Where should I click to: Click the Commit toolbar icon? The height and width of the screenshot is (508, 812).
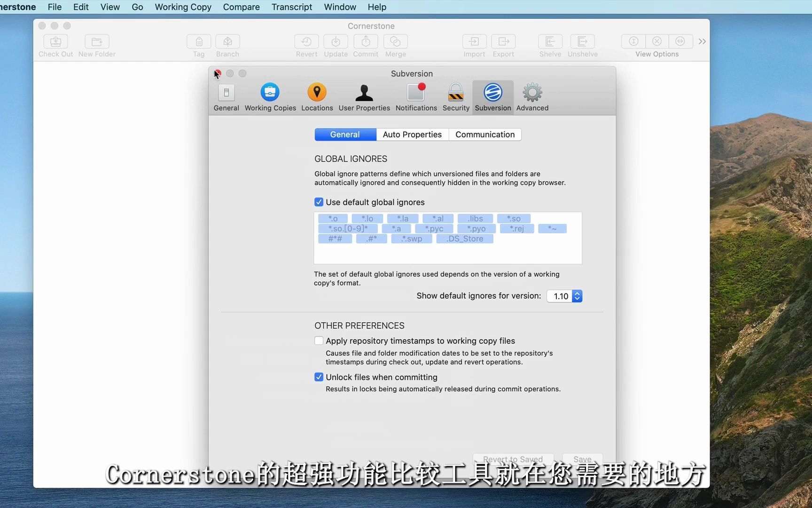coord(366,41)
